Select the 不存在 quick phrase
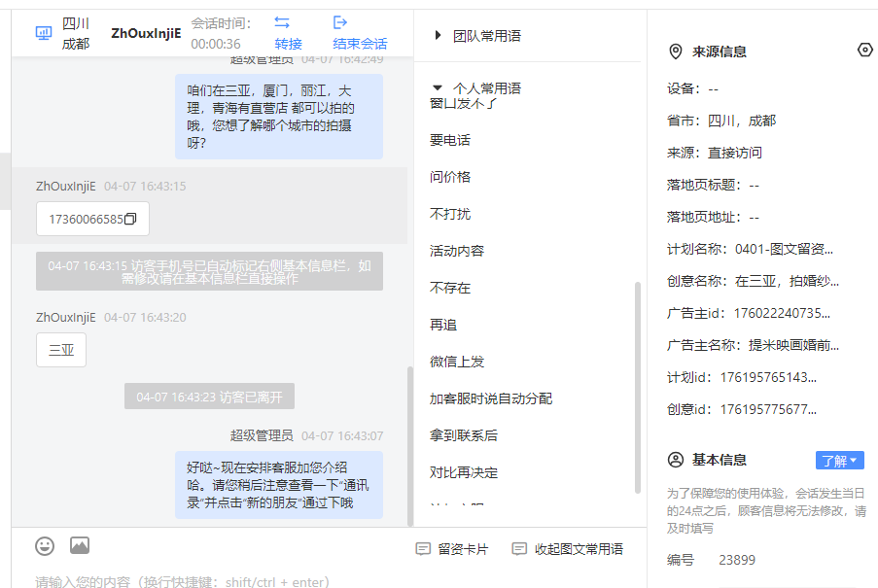The width and height of the screenshot is (878, 588). tap(450, 288)
